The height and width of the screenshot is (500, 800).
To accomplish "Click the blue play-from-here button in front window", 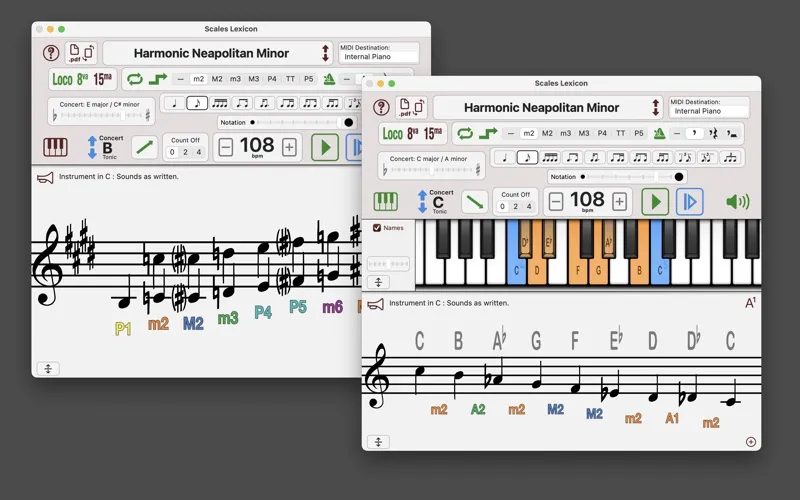I will (689, 202).
